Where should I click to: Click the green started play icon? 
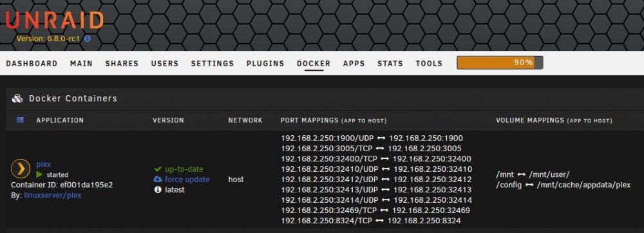coord(39,174)
